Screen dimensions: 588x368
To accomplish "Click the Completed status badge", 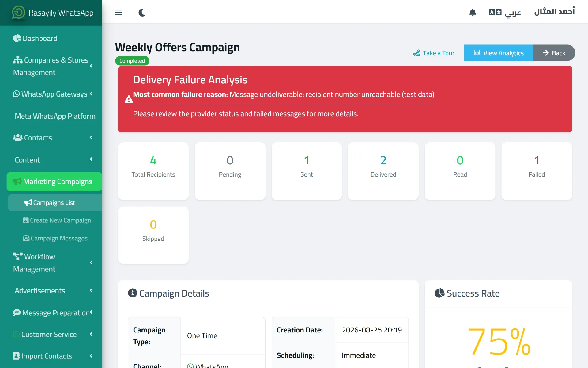I will (132, 61).
